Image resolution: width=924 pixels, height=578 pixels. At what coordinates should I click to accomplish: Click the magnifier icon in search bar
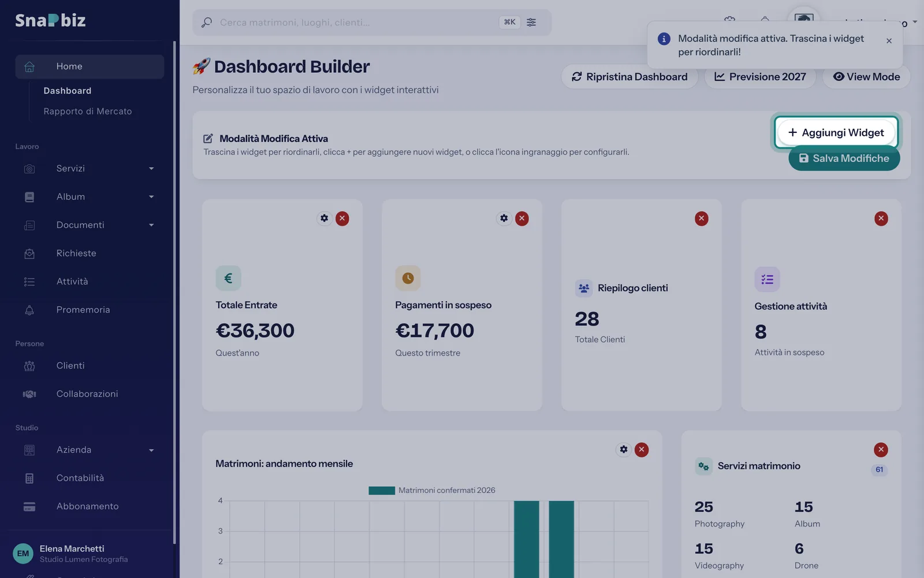206,23
